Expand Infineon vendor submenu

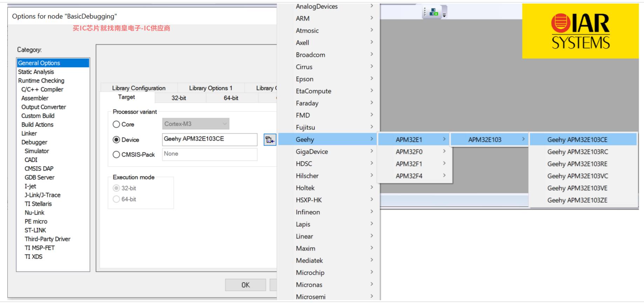coord(328,212)
